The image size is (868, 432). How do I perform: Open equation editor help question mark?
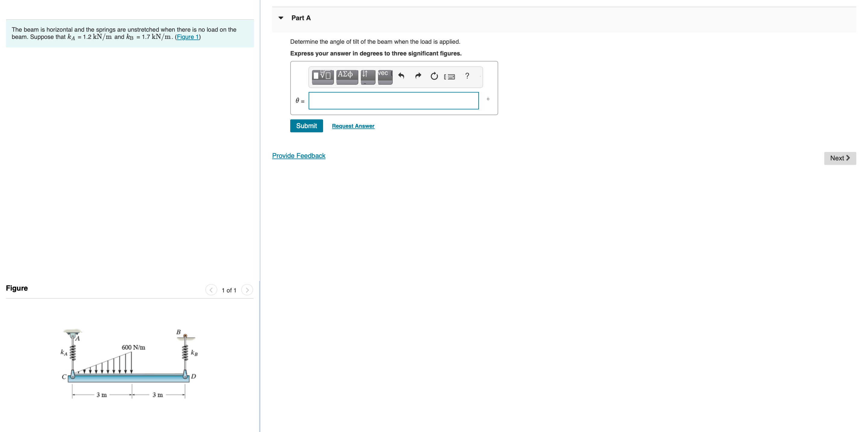click(467, 76)
